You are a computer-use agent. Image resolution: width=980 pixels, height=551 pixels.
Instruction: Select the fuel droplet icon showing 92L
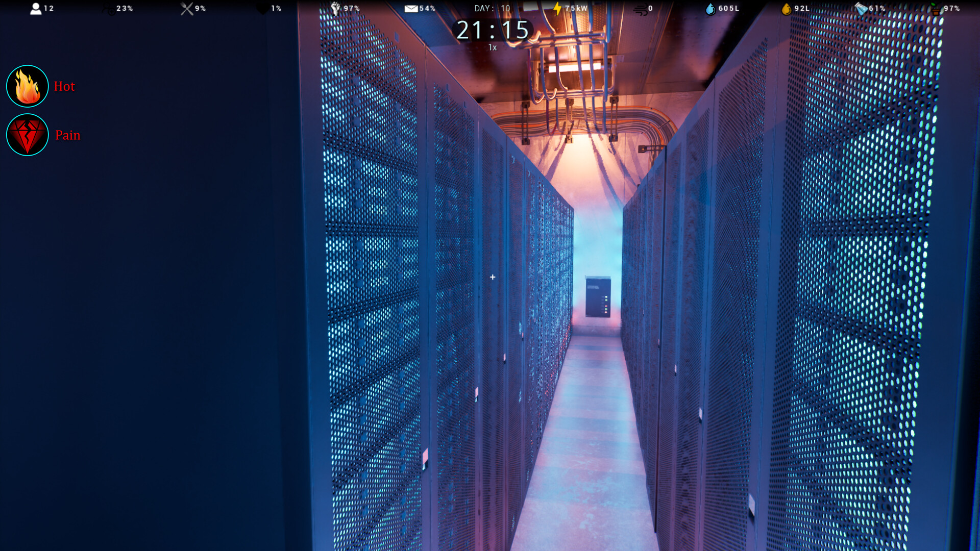pos(786,8)
